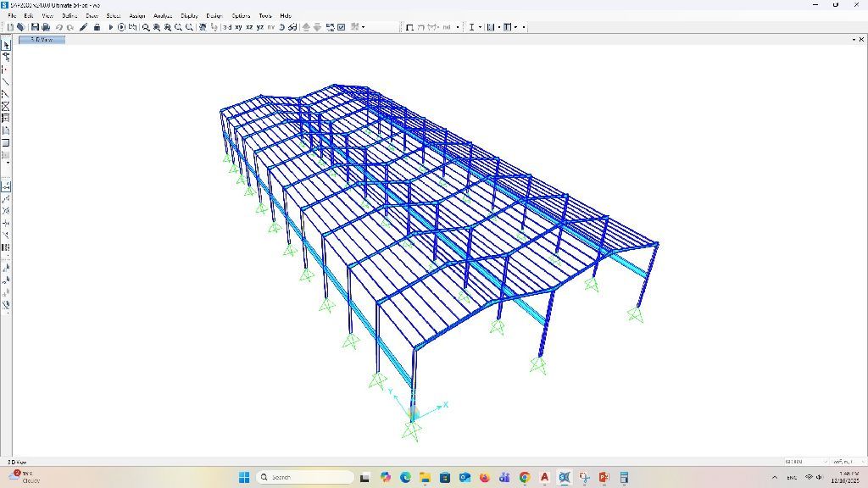Expand the I-section frame display dropdown
868x488 pixels.
[x=480, y=27]
